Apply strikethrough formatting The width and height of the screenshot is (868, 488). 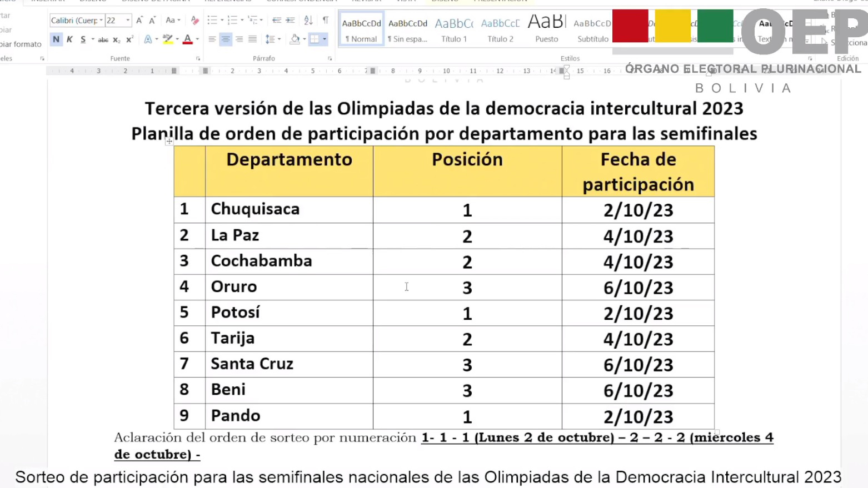(103, 39)
